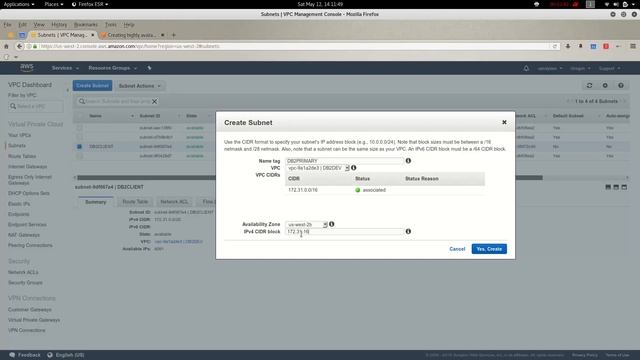This screenshot has width=640, height=360.
Task: Close the Create Subnet dialog with the X
Action: point(504,122)
